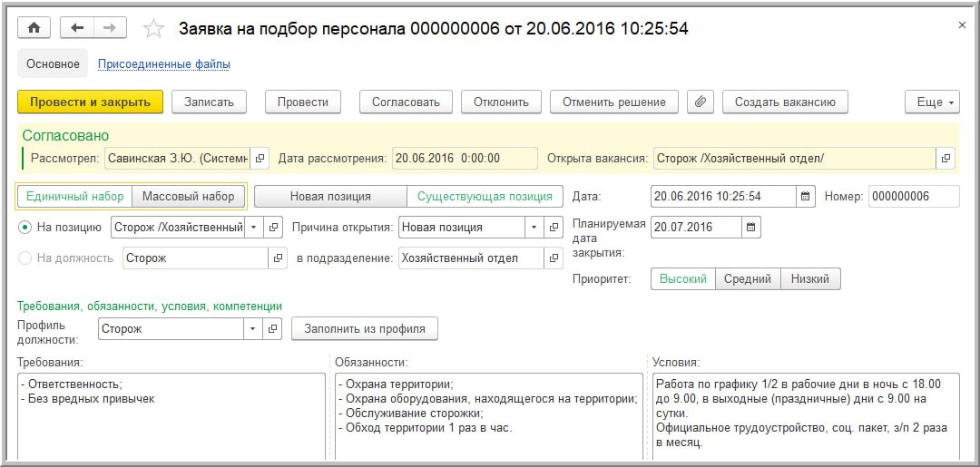Close the form with X

[x=962, y=25]
